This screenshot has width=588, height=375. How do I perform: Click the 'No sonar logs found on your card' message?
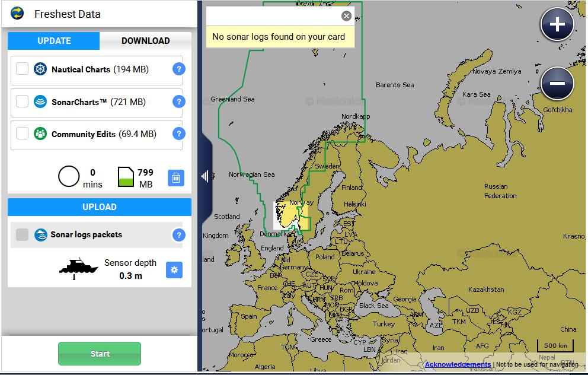pos(279,37)
